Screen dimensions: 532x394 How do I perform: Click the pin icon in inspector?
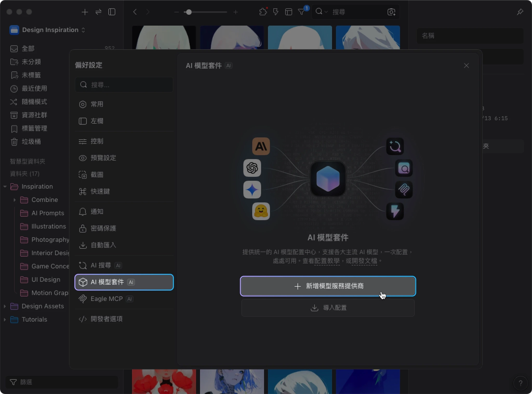(520, 12)
